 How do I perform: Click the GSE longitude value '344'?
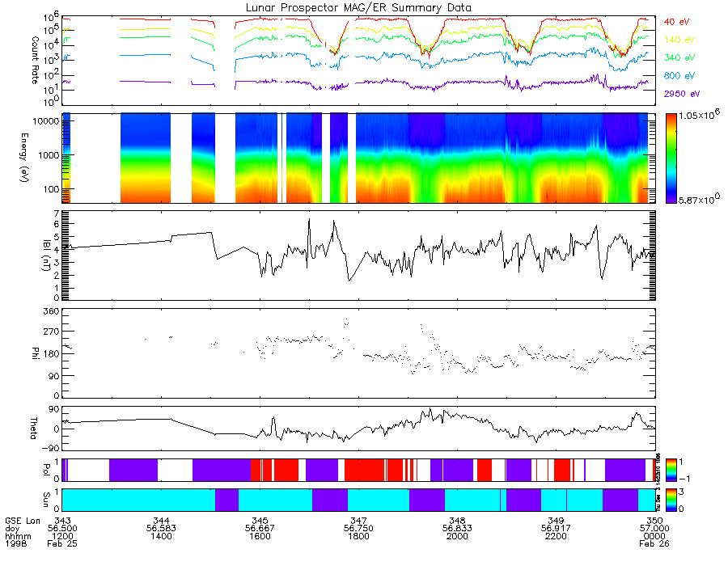click(161, 521)
